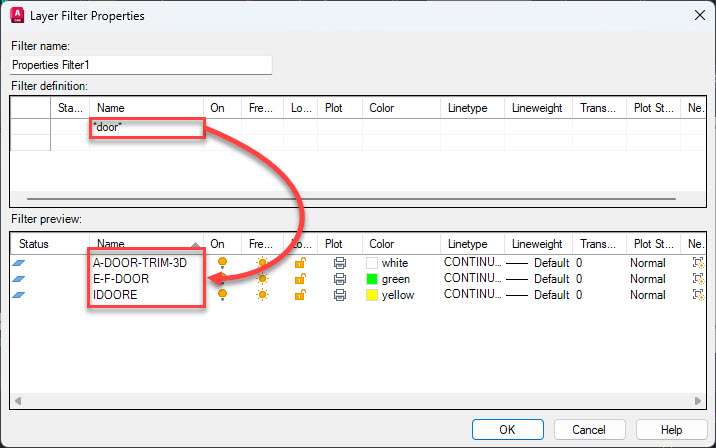Viewport: 716px width, 448px height.
Task: Click the Filter name input field
Action: coord(141,65)
